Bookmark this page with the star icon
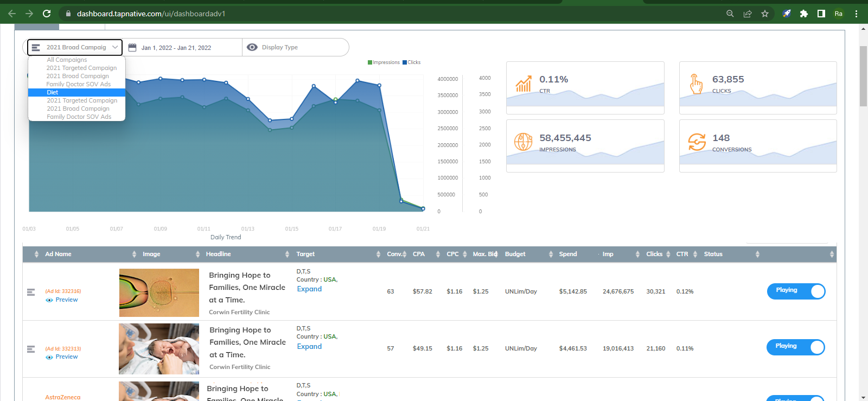Image resolution: width=868 pixels, height=401 pixels. [x=765, y=14]
